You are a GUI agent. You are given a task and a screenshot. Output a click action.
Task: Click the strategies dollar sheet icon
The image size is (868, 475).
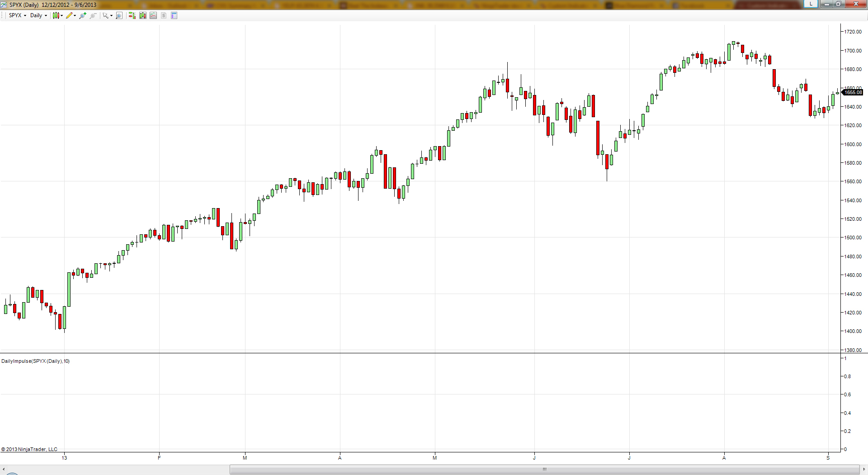coord(164,15)
